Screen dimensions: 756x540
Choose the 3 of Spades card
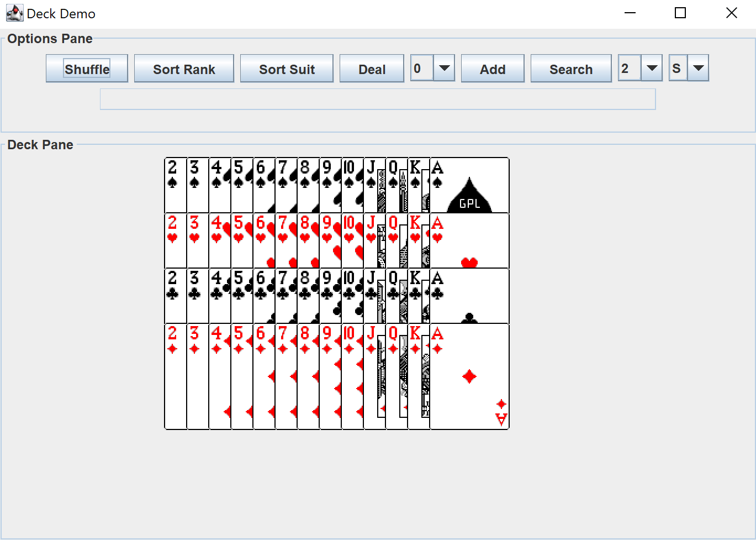point(198,185)
